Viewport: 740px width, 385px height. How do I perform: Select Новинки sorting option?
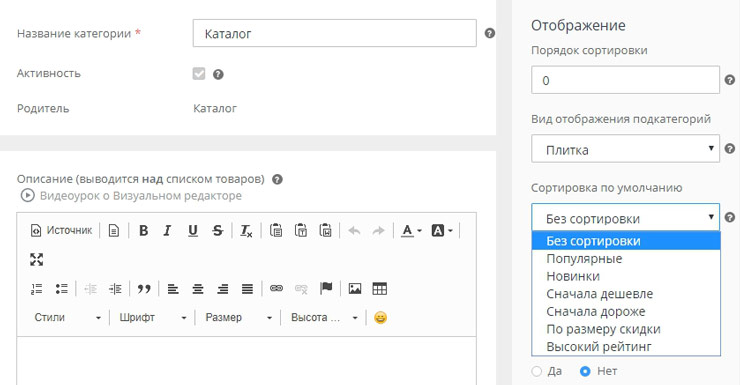[x=626, y=276]
